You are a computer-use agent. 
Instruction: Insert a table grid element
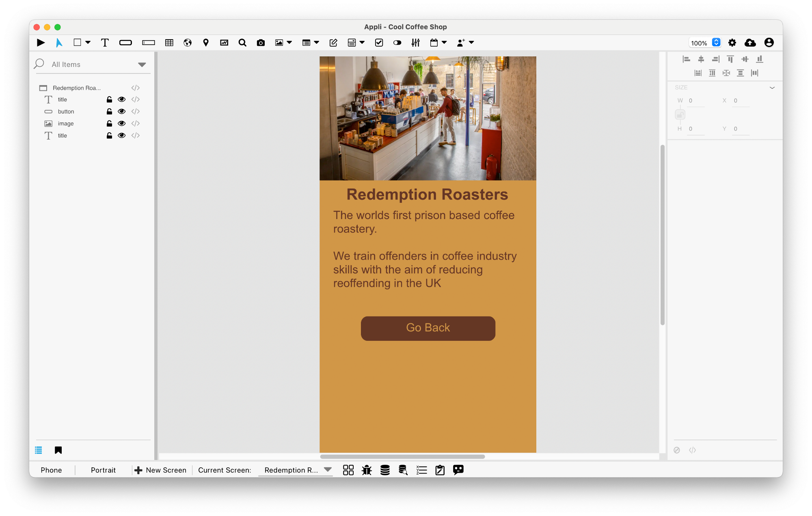pos(169,43)
